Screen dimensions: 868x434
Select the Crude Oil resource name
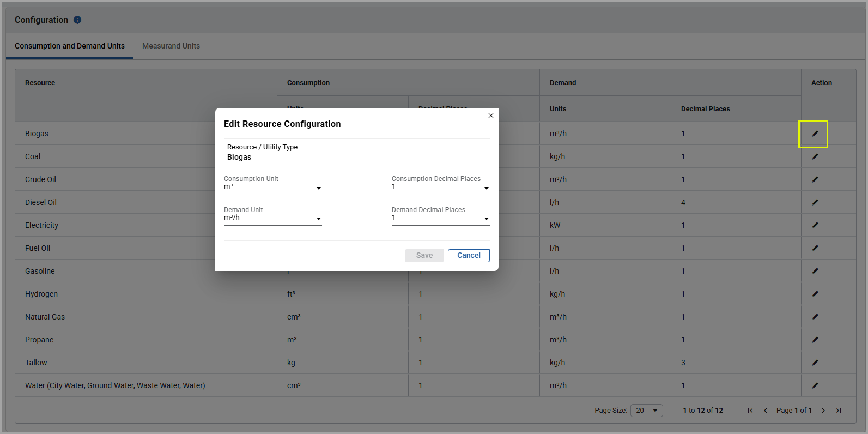pos(40,179)
